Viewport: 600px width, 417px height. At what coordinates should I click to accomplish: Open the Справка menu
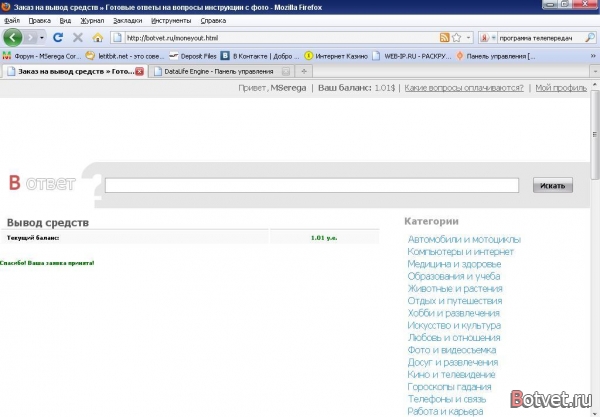click(213, 21)
